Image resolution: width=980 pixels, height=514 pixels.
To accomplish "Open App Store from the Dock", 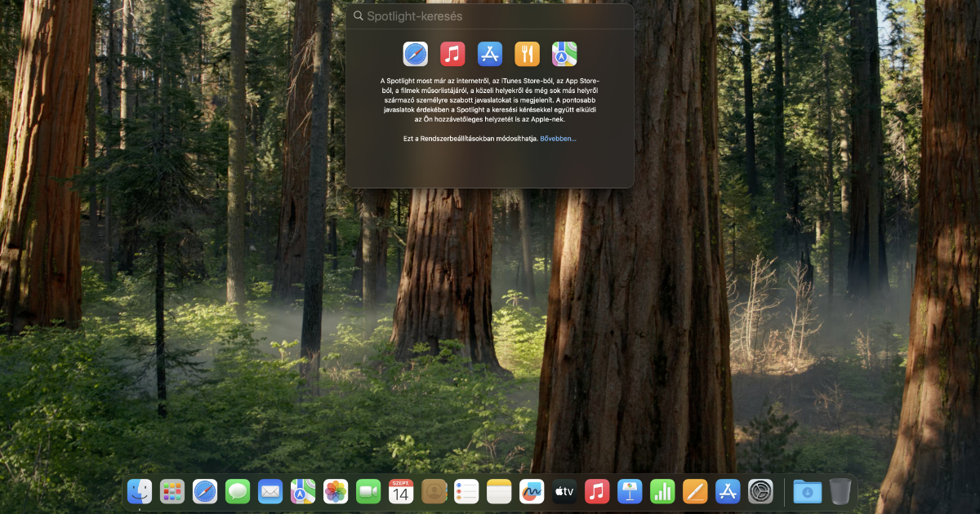I will point(728,491).
